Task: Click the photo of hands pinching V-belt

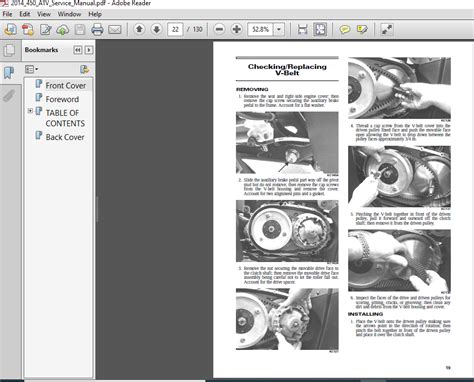Action: (399, 260)
